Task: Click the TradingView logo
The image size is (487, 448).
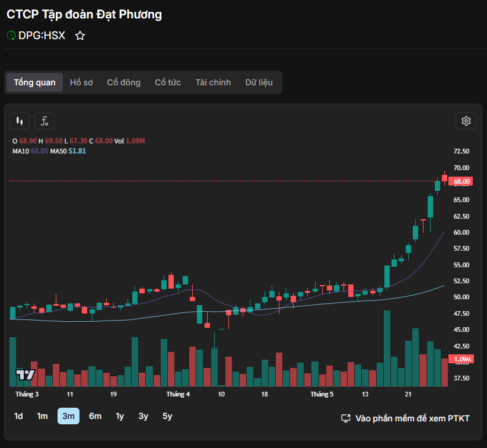Action: coord(26,375)
